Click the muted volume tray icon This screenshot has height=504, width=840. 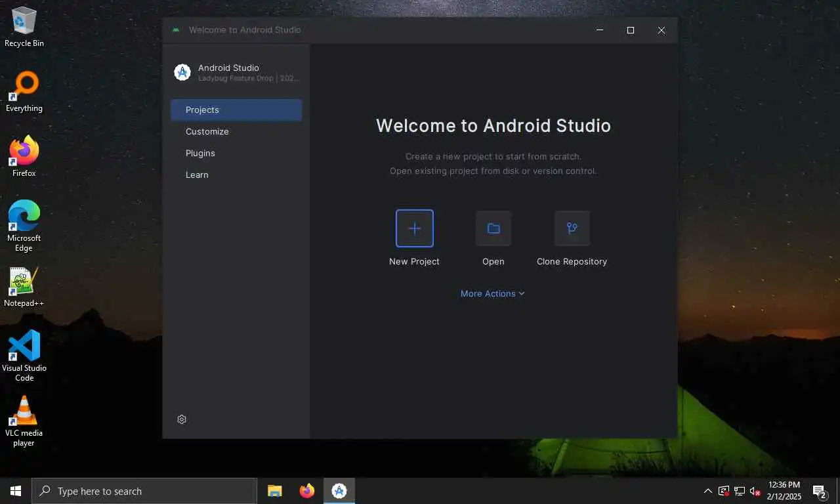click(755, 491)
